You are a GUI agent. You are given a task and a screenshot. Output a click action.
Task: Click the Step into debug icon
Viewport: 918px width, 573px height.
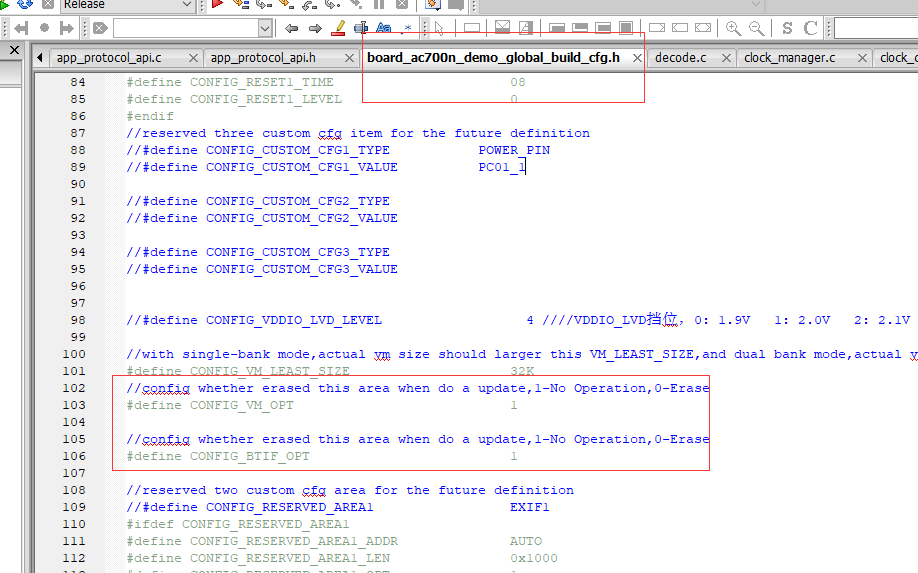[286, 4]
